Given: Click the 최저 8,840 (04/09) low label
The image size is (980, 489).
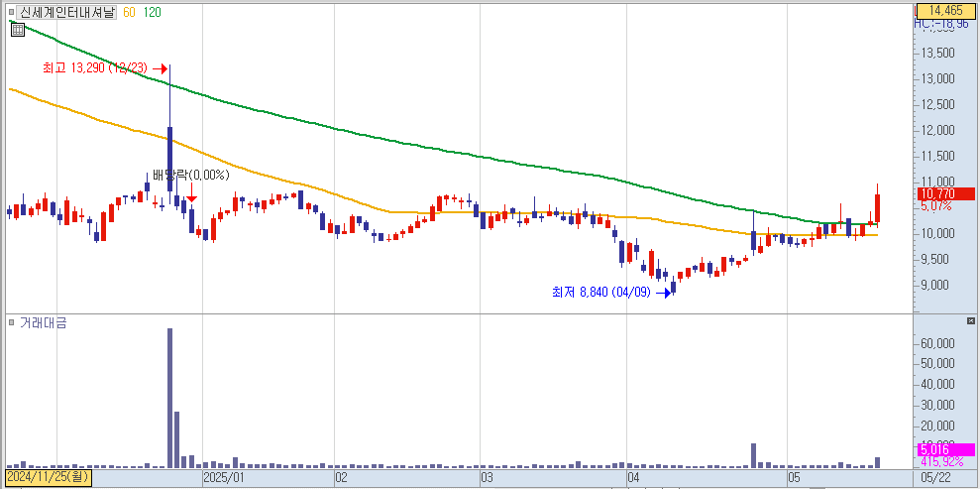Looking at the screenshot, I should pos(601,293).
